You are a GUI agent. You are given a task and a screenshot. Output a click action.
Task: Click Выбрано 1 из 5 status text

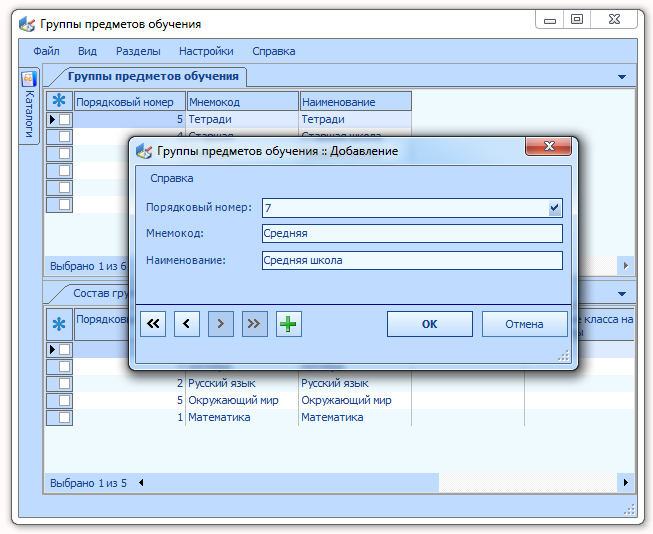coord(88,483)
